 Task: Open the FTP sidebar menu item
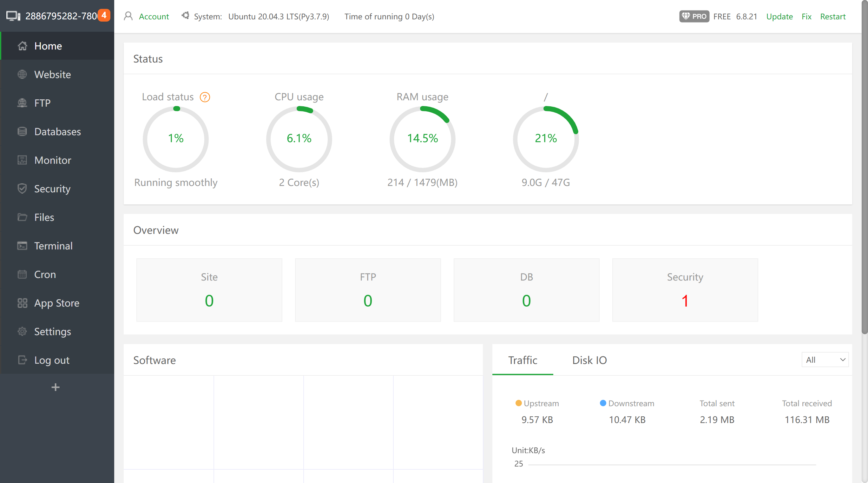[57, 103]
